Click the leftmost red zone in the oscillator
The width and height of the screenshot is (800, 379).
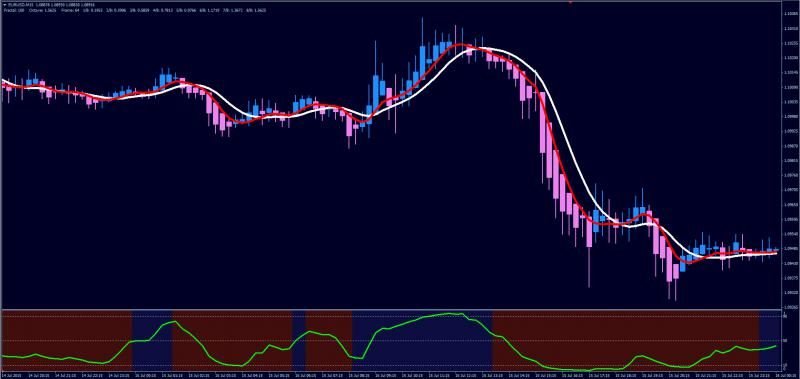click(67, 341)
